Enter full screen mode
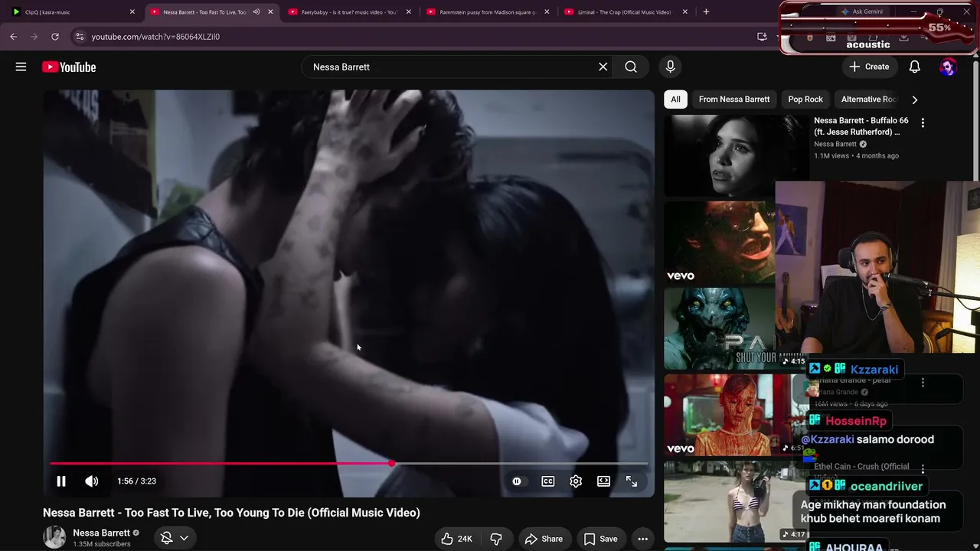This screenshot has height=551, width=980. click(632, 481)
